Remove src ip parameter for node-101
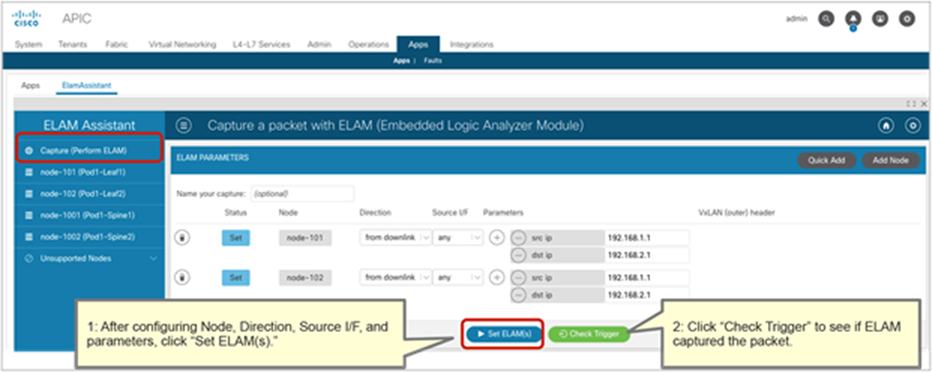Viewport: 932px width, 372px height. tap(518, 238)
